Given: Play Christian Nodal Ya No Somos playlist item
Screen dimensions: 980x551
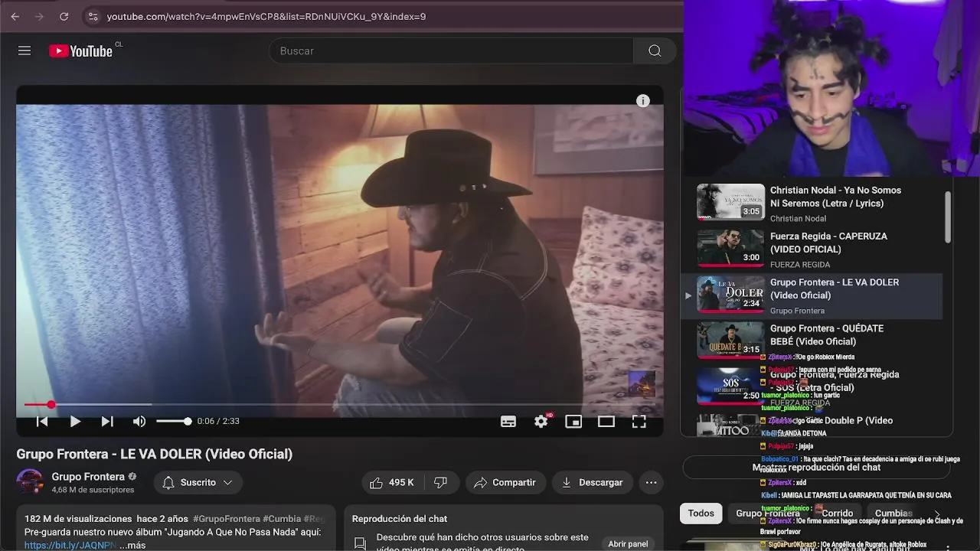Looking at the screenshot, I should (x=812, y=204).
